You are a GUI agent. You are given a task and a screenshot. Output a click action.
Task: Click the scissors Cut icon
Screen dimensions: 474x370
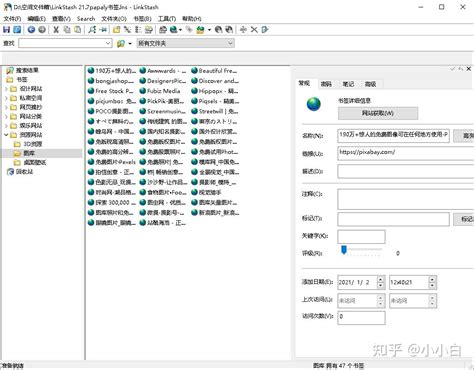56,30
